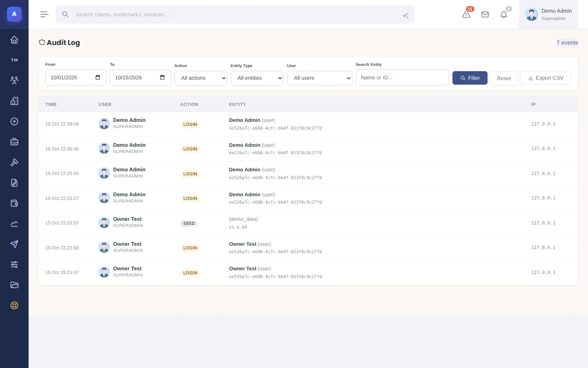Open the document edit sidebar icon
This screenshot has width=588, height=368.
(14, 183)
